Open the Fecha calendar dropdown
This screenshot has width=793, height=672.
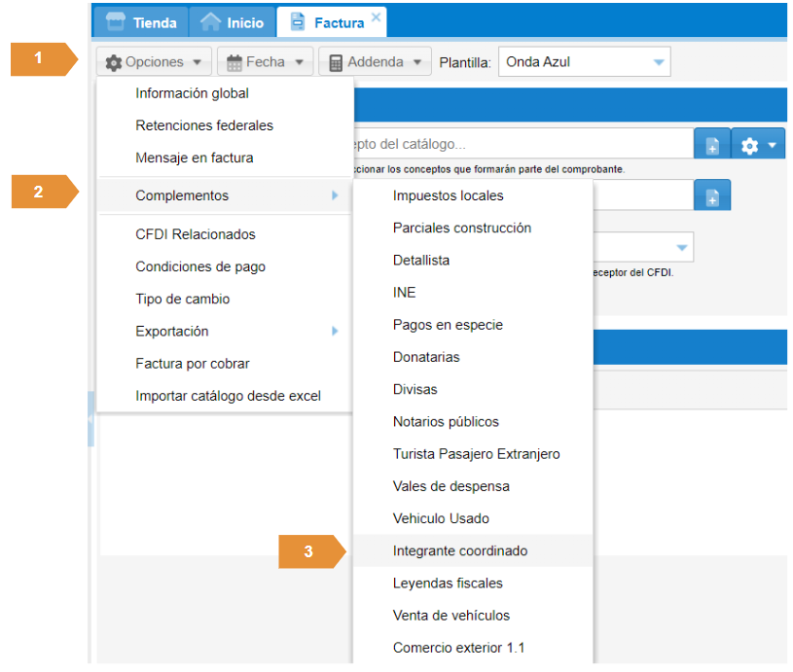[265, 62]
